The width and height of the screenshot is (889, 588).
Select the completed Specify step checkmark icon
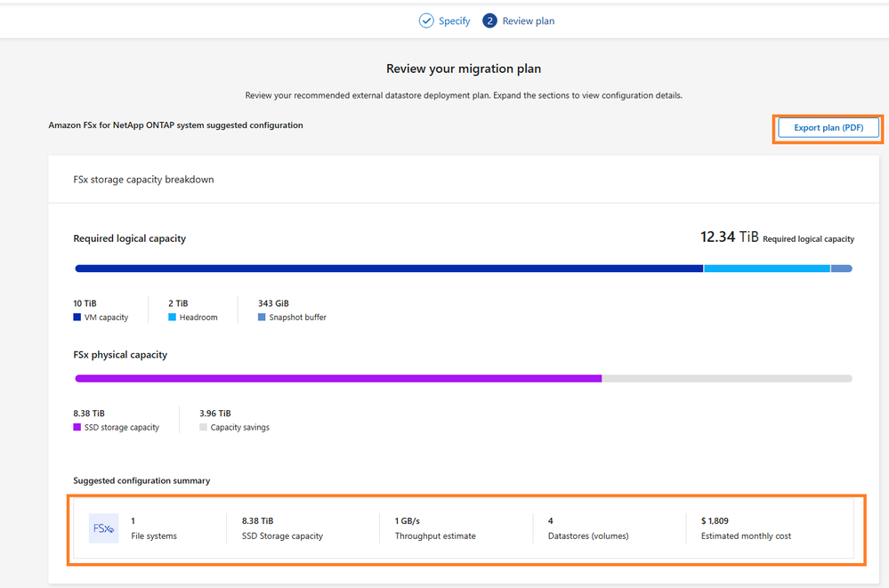[426, 20]
